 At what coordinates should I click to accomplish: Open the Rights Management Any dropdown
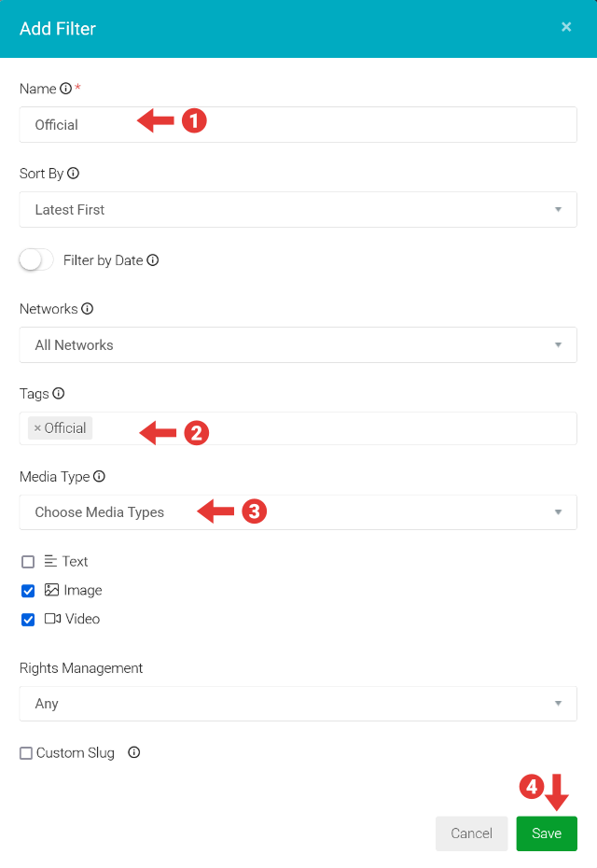point(558,703)
